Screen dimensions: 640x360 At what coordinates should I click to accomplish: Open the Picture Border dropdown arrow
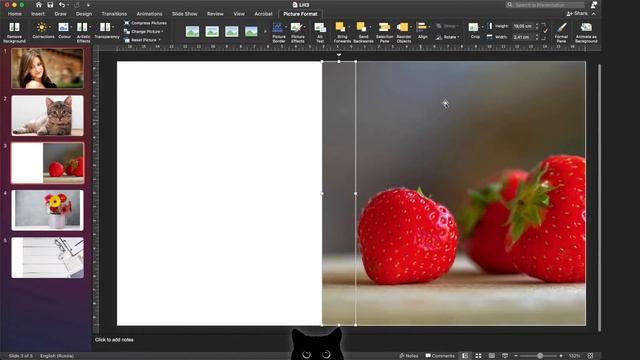click(x=285, y=27)
